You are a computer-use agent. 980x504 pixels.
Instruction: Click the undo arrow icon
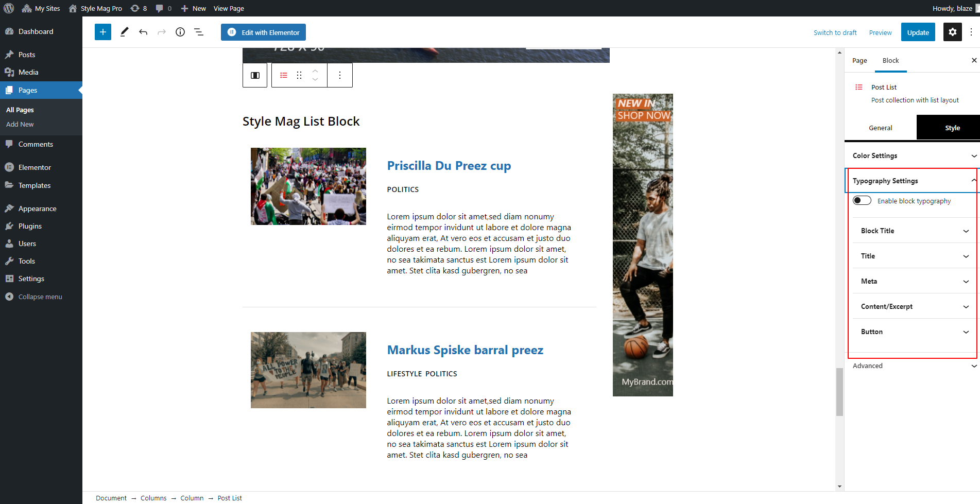(143, 32)
